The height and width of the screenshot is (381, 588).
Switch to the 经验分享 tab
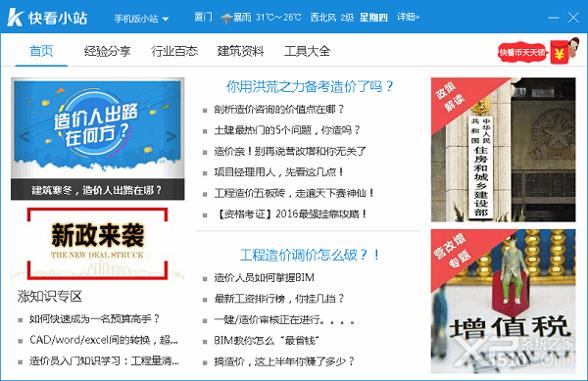pos(107,51)
